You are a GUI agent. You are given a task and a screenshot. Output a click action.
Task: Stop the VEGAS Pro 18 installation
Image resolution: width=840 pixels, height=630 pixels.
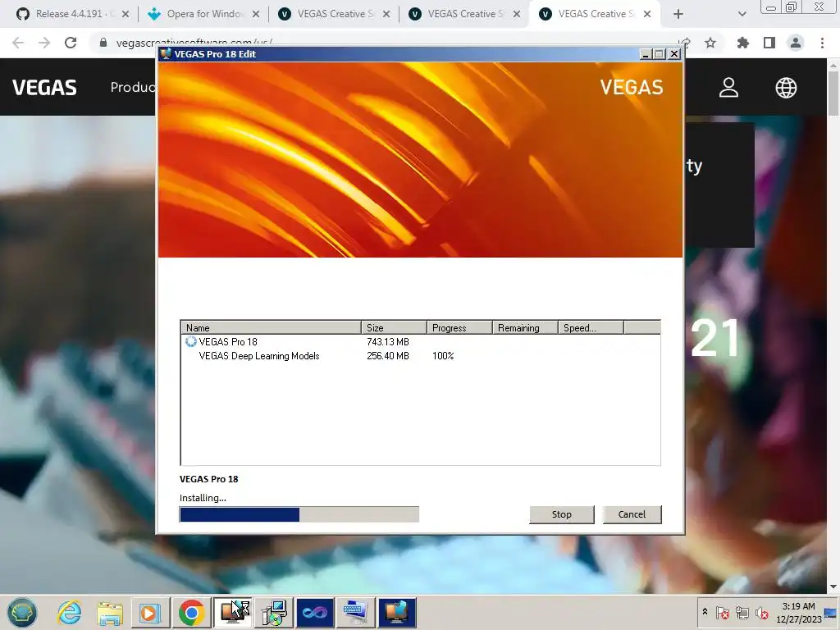click(561, 514)
